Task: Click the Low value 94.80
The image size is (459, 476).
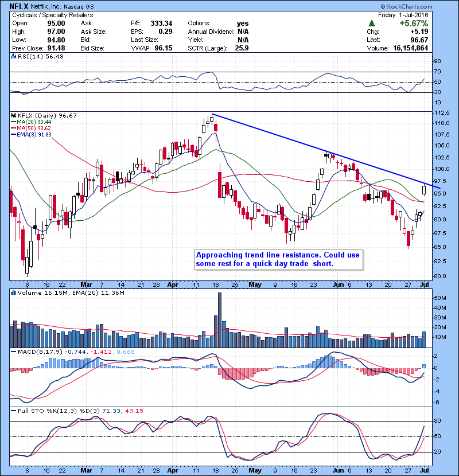Action: (56, 40)
